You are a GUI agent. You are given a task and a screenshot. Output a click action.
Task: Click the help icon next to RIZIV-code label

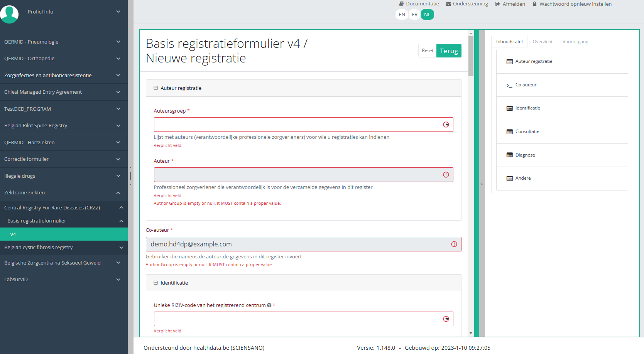point(269,305)
